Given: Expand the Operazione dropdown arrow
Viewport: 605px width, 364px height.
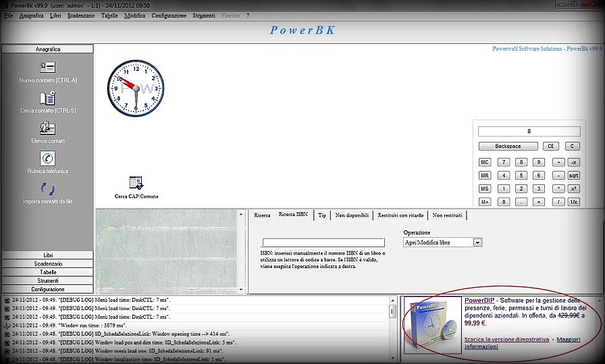Looking at the screenshot, I should [477, 242].
